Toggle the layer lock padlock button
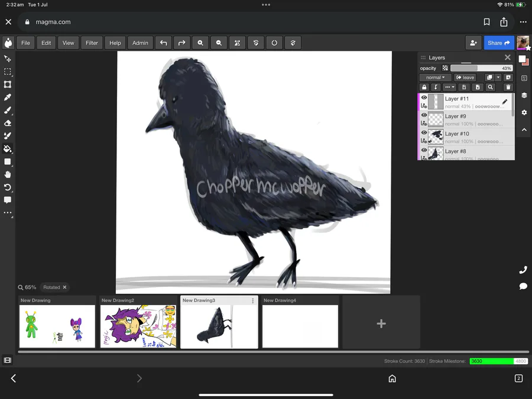 [x=424, y=87]
